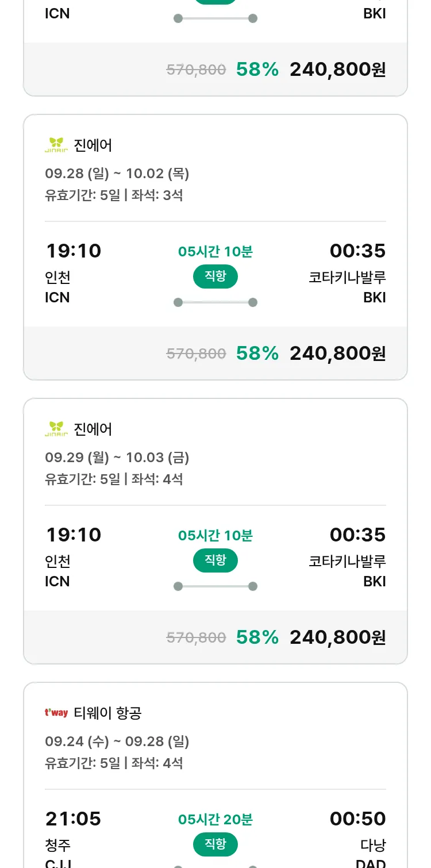The image size is (431, 868).
Task: Click date range 09.28 (일) ~ 10.02 (목)
Action: (x=117, y=174)
